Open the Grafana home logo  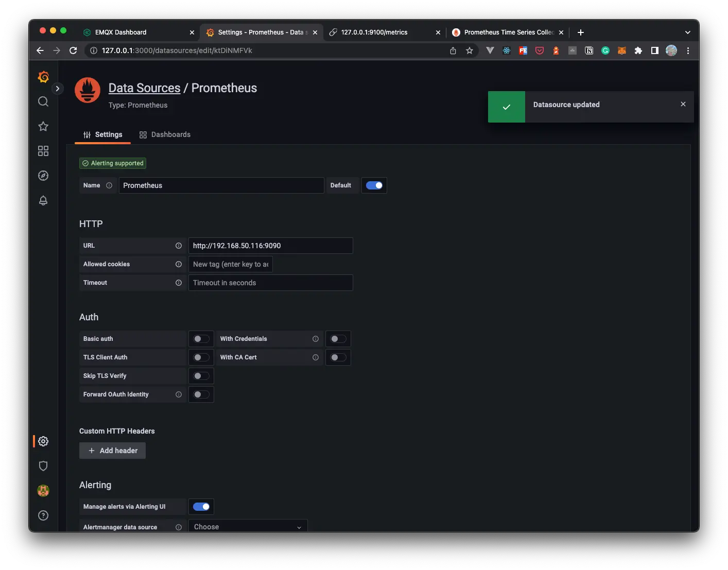pos(43,76)
